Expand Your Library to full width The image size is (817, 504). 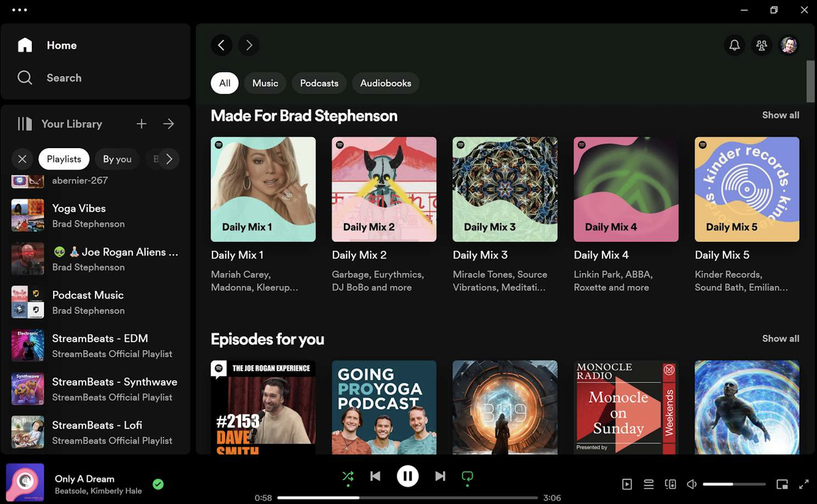[x=169, y=124]
